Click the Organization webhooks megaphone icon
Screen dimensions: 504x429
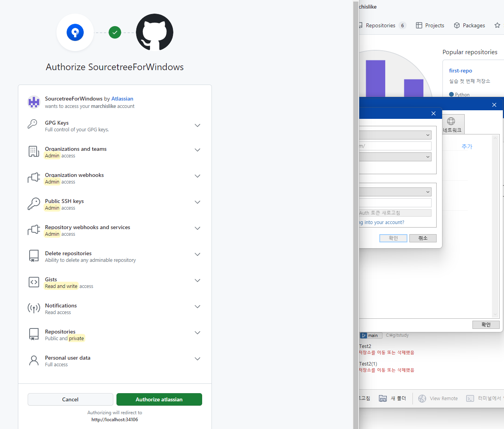[34, 178]
